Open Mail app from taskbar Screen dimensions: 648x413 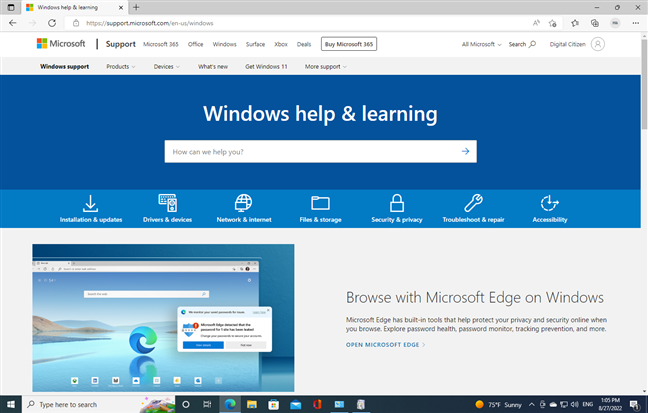pos(295,404)
